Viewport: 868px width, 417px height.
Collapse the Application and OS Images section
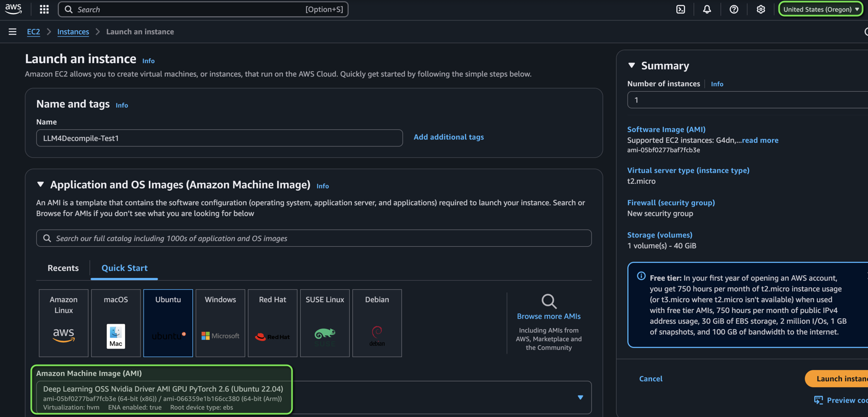[x=40, y=184]
